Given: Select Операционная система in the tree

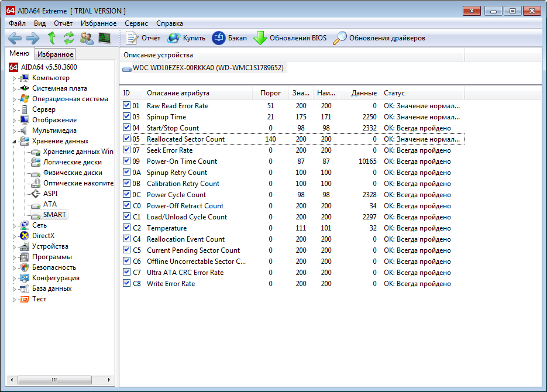Looking at the screenshot, I should [70, 99].
